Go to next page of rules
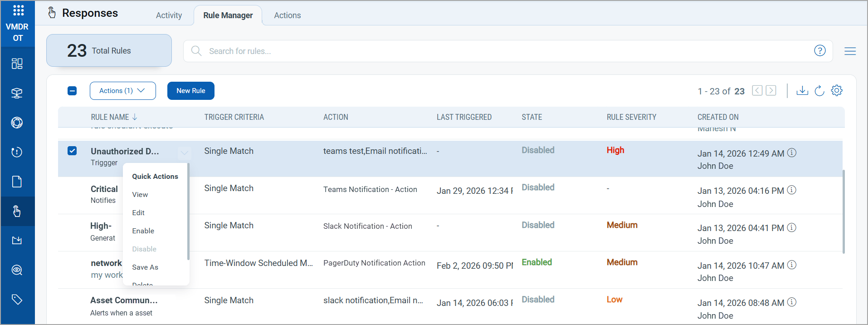 pos(770,91)
